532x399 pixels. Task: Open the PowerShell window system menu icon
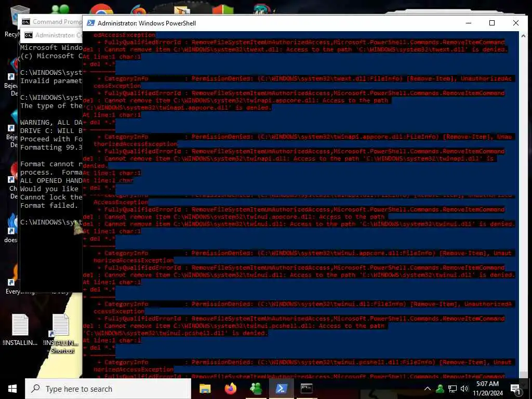point(90,23)
